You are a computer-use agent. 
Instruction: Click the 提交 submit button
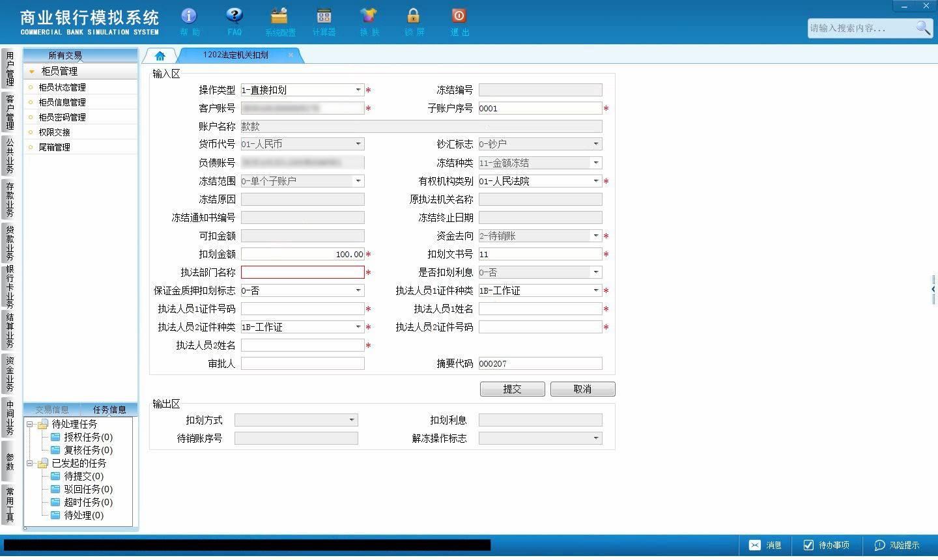(512, 389)
